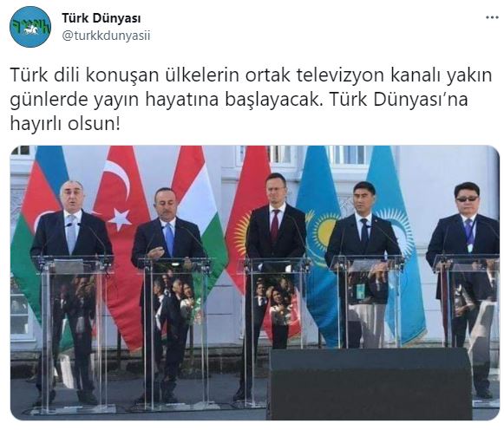Click the window above the flags in the photo

coord(349,156)
